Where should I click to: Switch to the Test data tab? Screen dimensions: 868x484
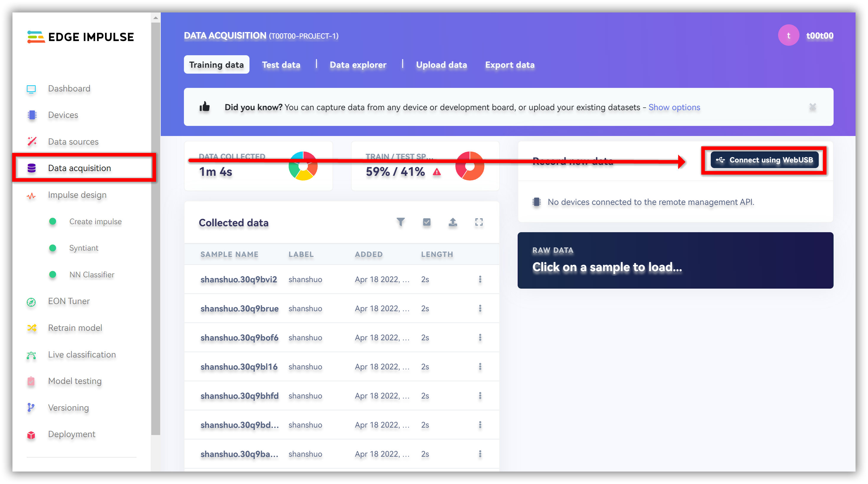[281, 65]
